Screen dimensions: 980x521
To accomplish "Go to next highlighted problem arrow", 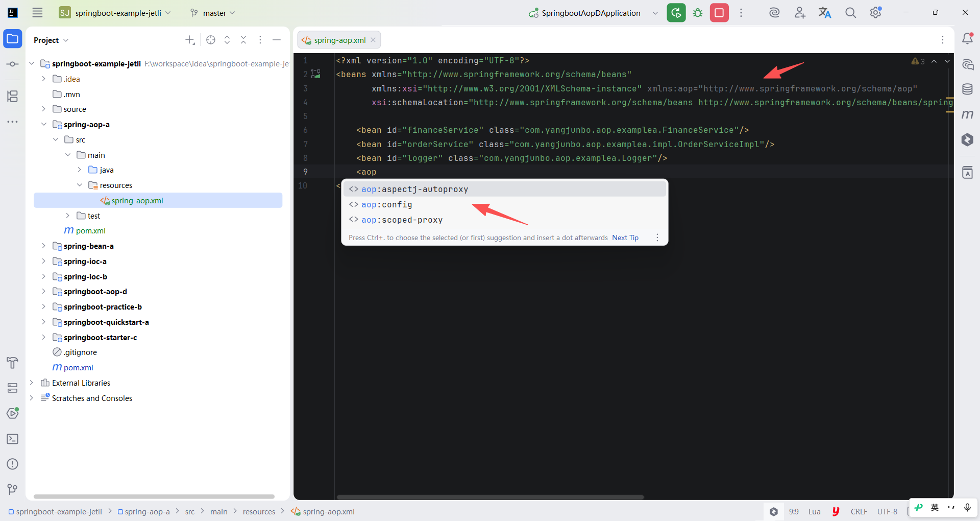I will tap(947, 61).
